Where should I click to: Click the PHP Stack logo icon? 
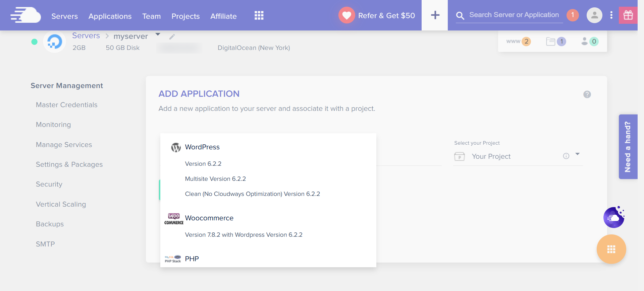click(x=173, y=259)
